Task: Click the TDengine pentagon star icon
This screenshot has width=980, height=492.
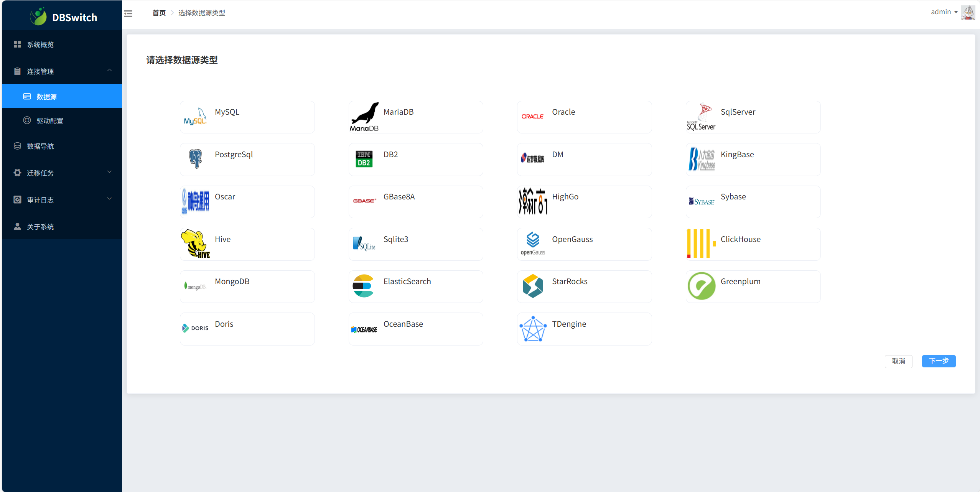Action: point(532,329)
